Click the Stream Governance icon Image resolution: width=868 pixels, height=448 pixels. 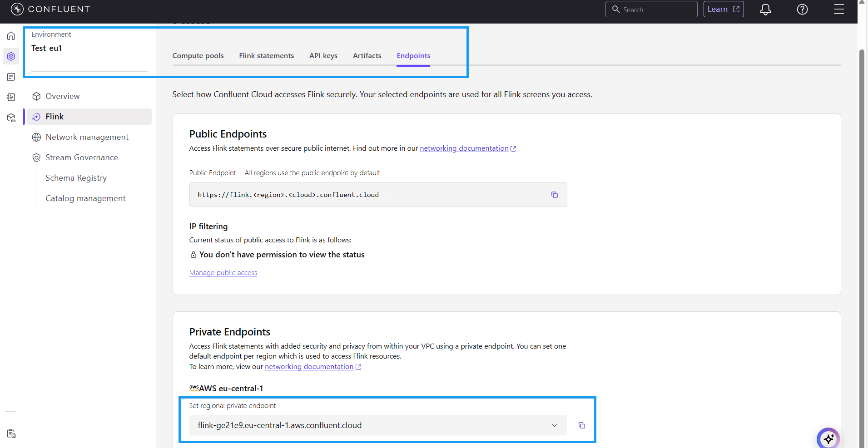[x=37, y=158]
